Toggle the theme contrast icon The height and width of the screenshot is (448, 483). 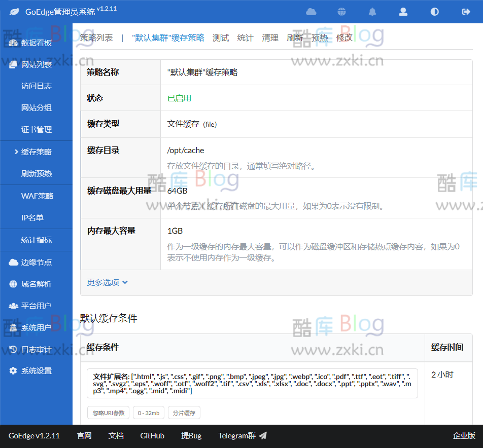pos(434,11)
